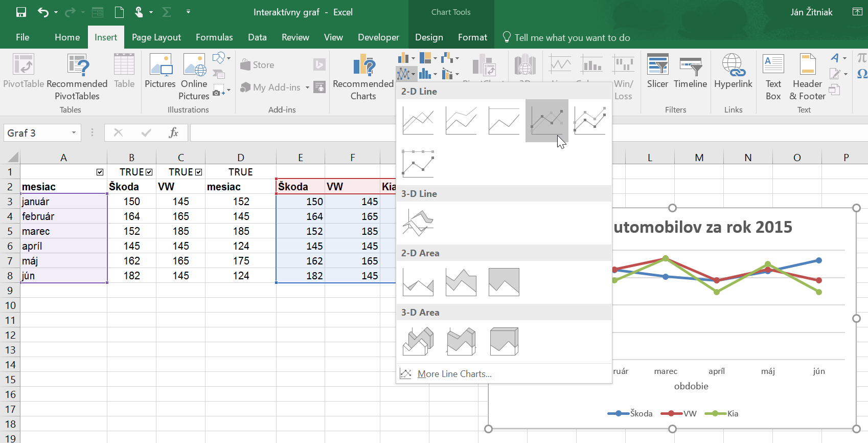The width and height of the screenshot is (868, 443).
Task: Click the Škoda legend entry in chart
Action: 630,413
